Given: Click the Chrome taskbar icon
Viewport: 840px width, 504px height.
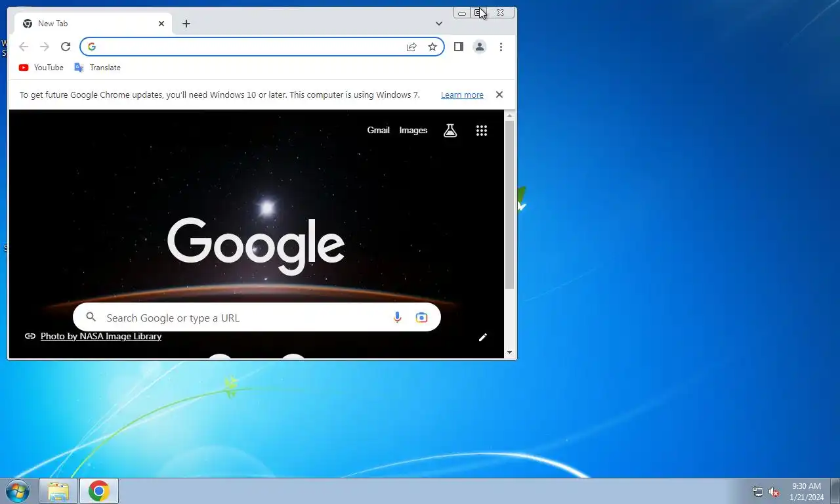Looking at the screenshot, I should pos(99,491).
